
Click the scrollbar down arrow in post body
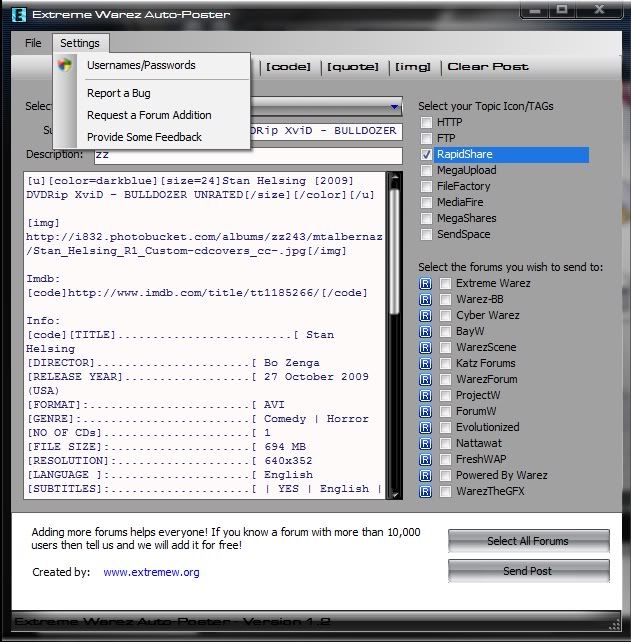click(x=395, y=494)
